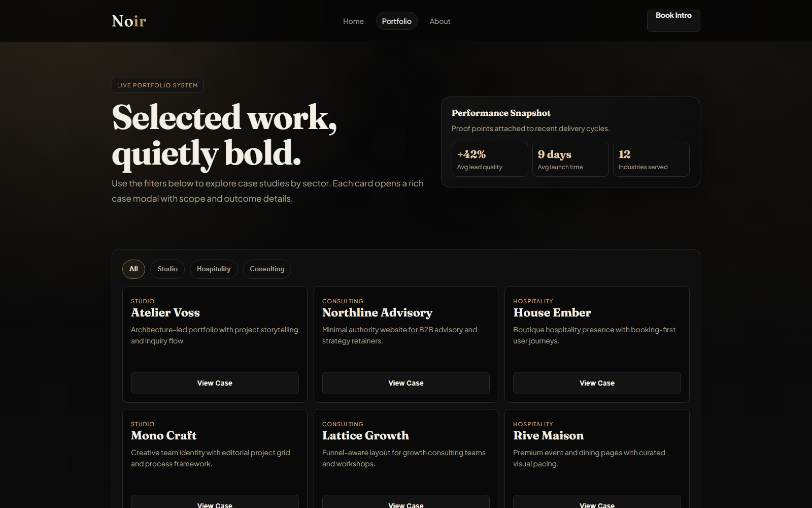Click the Performance Snapshot heading

[x=501, y=113]
